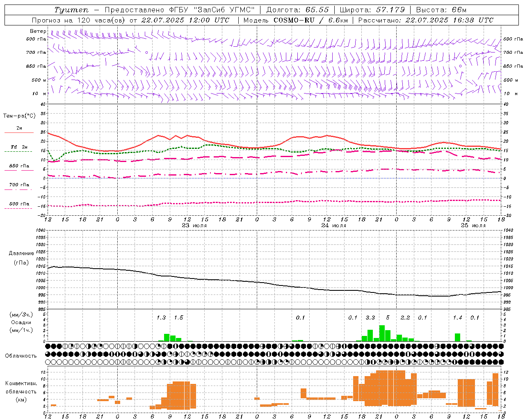Click the Конвективн. облачность label
Screen dimensions: 525x420
[21, 388]
